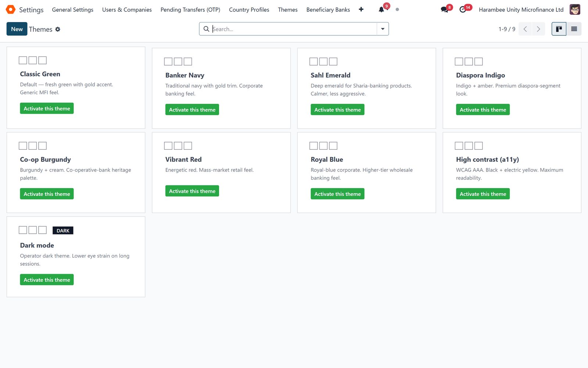This screenshot has height=368, width=588.
Task: Click the plus icon in the top menu
Action: (361, 10)
